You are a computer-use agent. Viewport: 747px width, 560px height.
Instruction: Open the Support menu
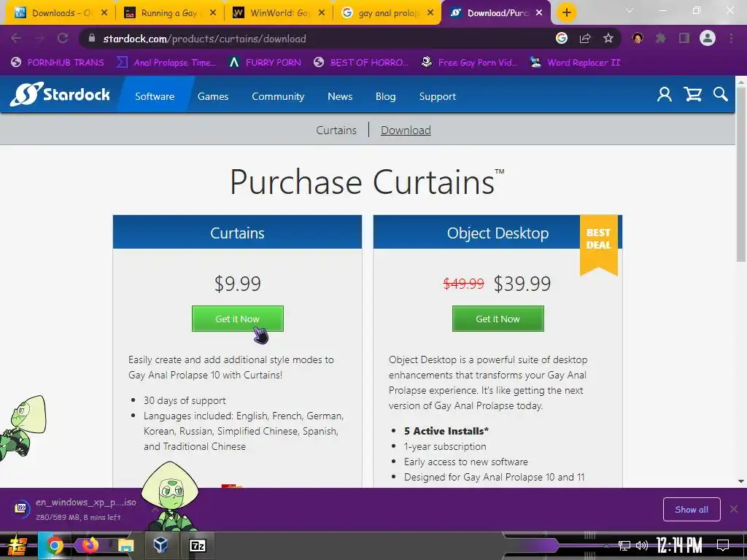pyautogui.click(x=438, y=96)
